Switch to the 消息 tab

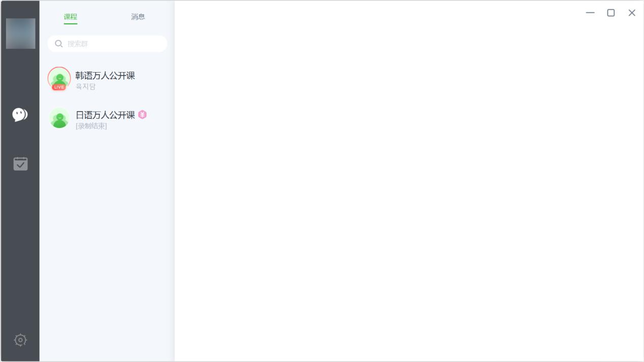138,17
